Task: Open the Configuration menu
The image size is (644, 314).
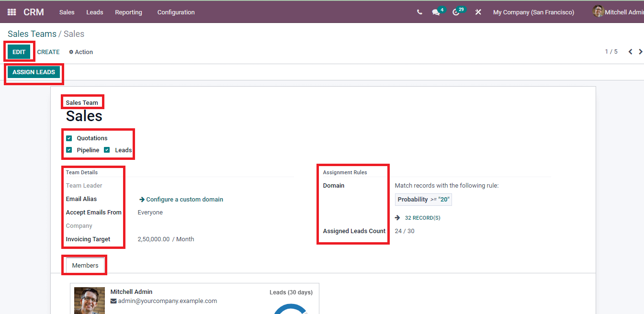Action: point(176,12)
